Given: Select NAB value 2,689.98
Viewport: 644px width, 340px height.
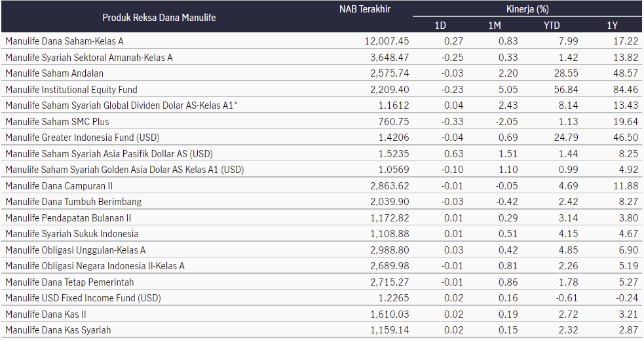Looking at the screenshot, I should pos(390,266).
